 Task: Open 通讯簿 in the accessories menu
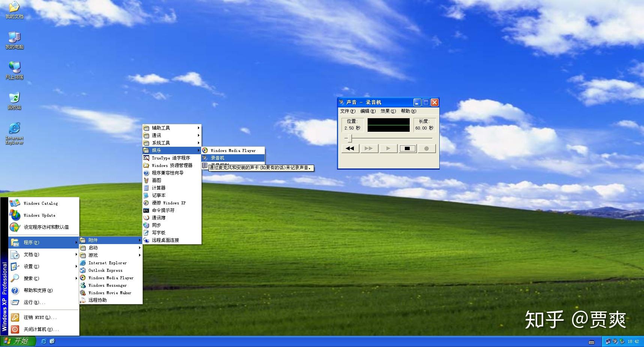click(x=172, y=218)
